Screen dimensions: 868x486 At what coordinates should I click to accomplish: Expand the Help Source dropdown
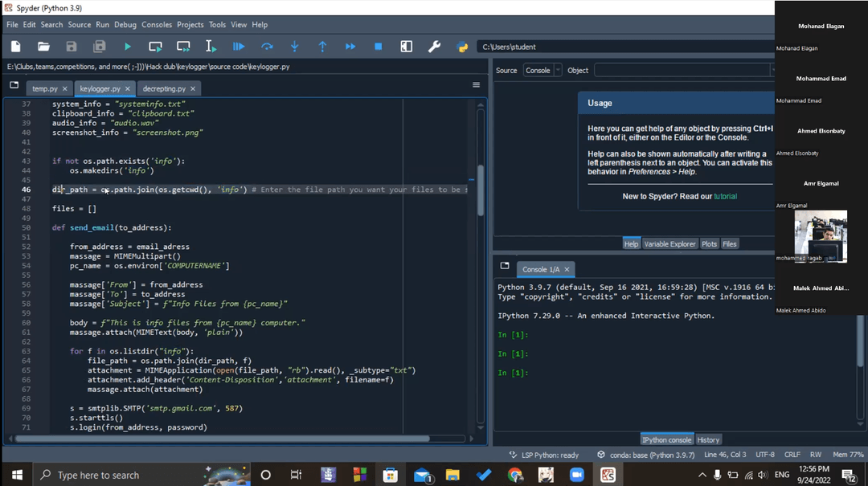(542, 71)
